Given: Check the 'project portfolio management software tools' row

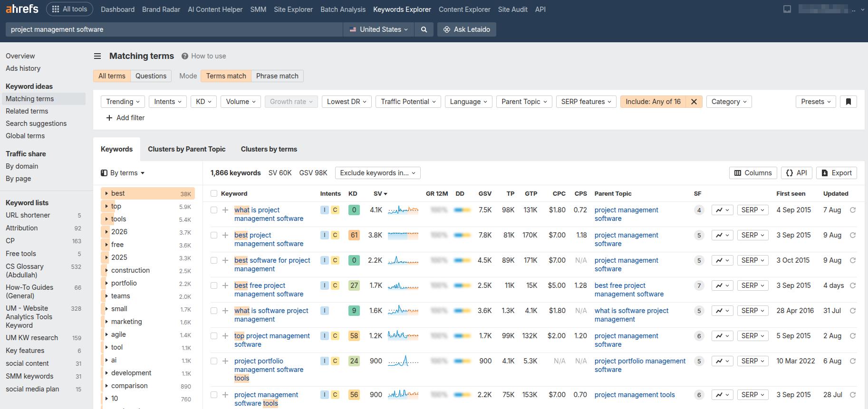Looking at the screenshot, I should point(214,361).
